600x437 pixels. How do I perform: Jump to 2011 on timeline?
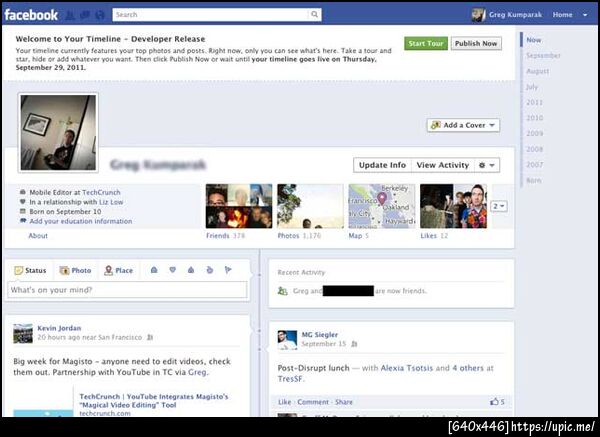tap(534, 103)
